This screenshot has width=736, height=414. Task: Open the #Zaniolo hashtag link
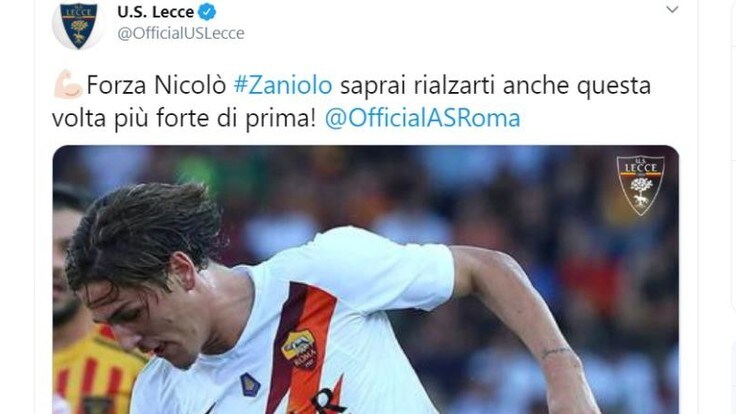point(283,85)
